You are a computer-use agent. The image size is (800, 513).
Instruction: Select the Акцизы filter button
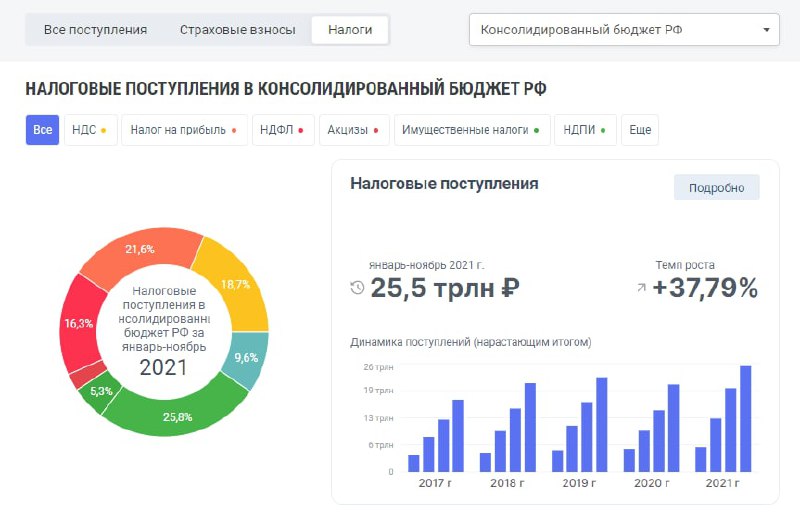354,130
